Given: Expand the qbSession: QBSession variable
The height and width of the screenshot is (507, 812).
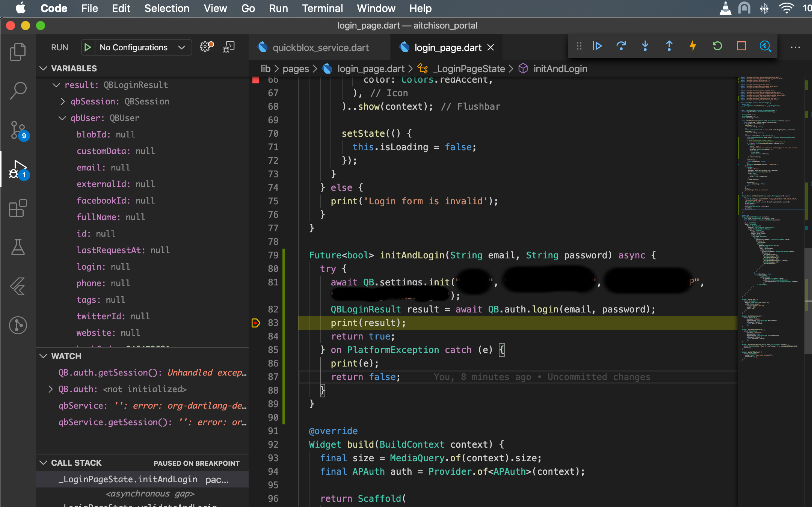Looking at the screenshot, I should 62,101.
